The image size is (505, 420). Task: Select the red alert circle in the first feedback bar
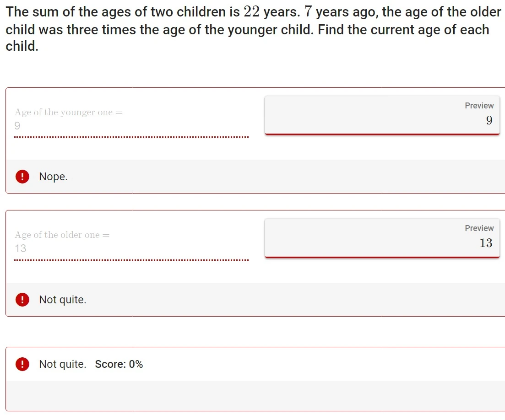[x=22, y=176]
